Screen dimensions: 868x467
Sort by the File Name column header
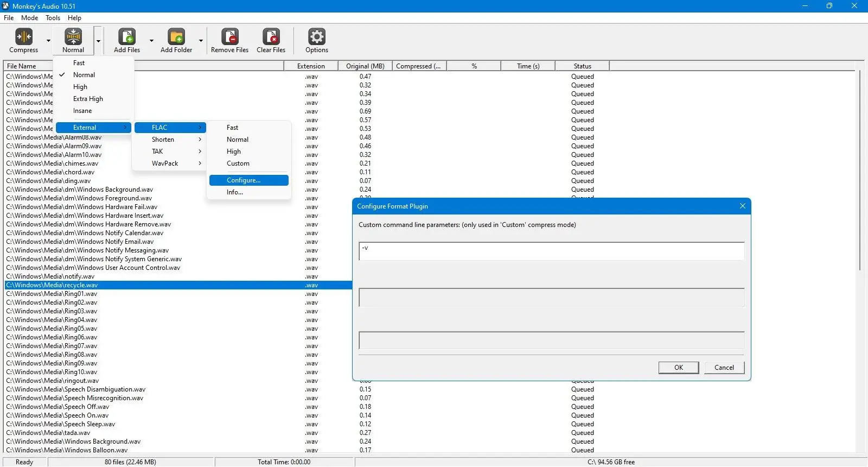coord(144,66)
